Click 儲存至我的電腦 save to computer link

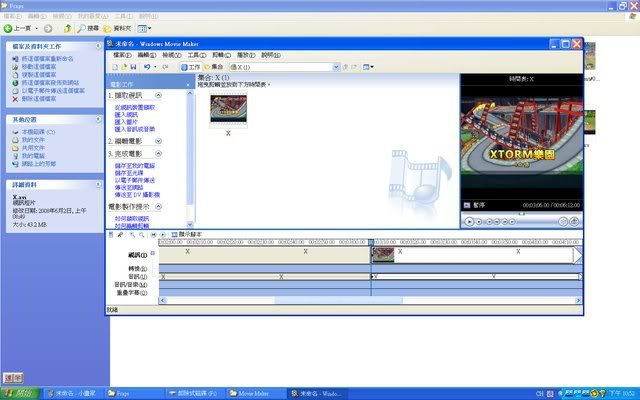coord(137,164)
